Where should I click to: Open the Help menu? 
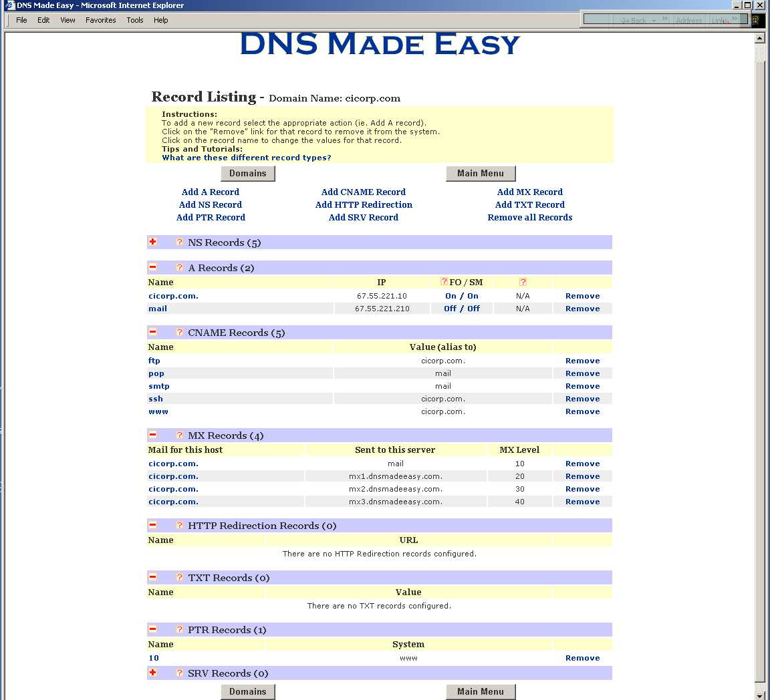tap(160, 20)
